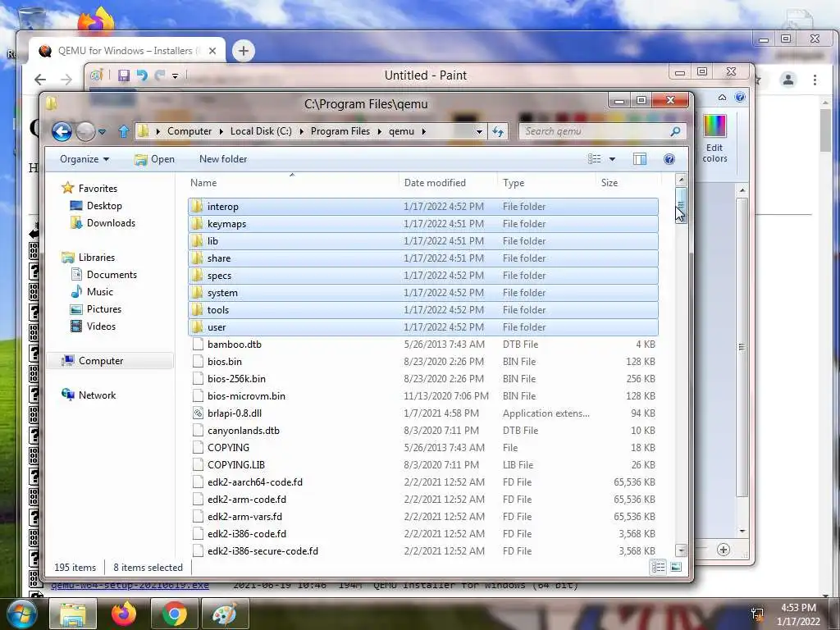This screenshot has height=630, width=840.
Task: Click the file list scrollbar down arrow
Action: (x=681, y=550)
